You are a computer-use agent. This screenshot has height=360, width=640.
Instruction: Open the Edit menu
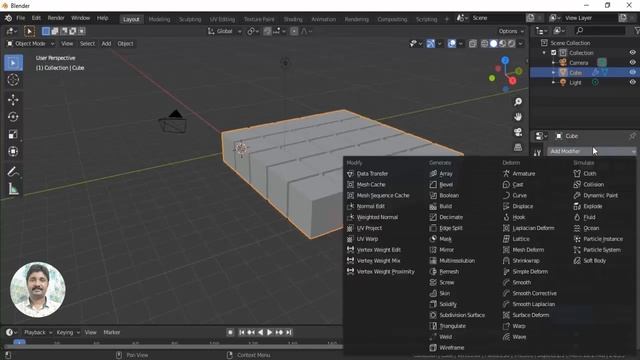pos(36,18)
